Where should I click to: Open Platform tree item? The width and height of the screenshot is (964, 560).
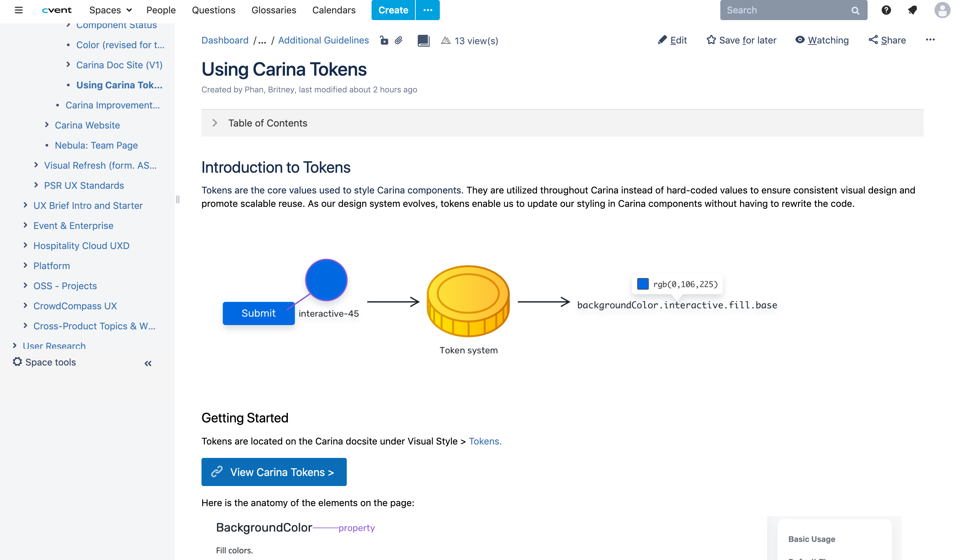click(x=52, y=265)
